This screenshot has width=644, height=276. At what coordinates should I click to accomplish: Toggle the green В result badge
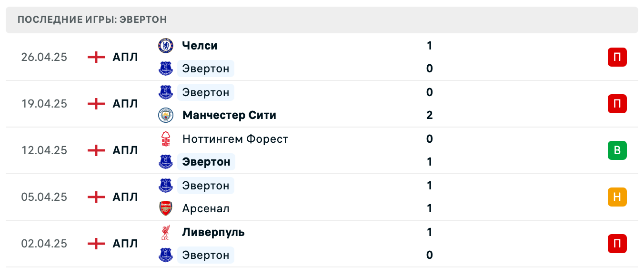tap(617, 150)
